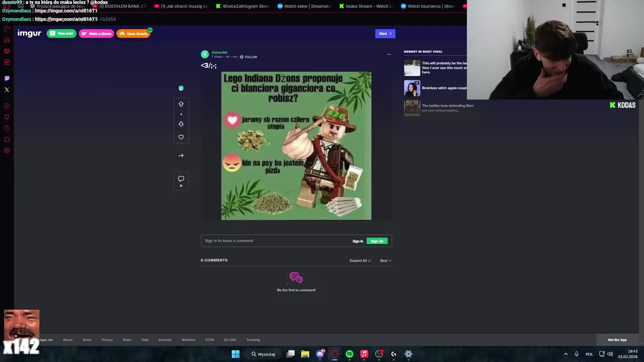This screenshot has width=644, height=362.
Task: Click Open Arcade button
Action: [x=134, y=34]
